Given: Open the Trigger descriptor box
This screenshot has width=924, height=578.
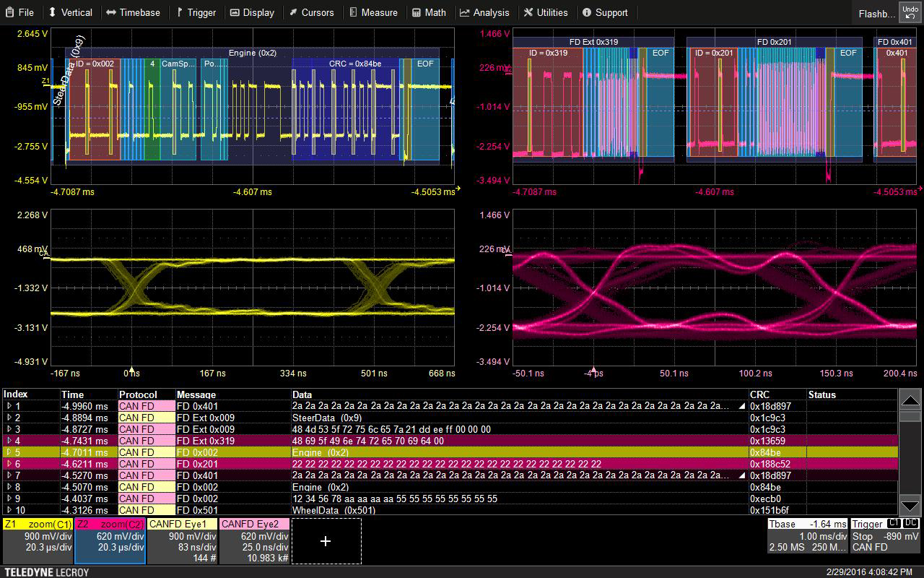Looking at the screenshot, I should pos(884,535).
